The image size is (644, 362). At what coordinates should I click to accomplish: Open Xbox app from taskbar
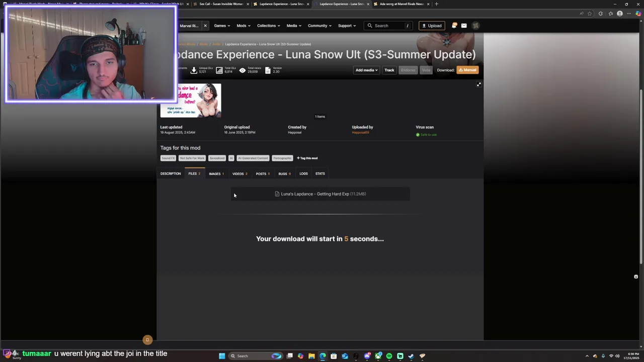click(x=378, y=356)
